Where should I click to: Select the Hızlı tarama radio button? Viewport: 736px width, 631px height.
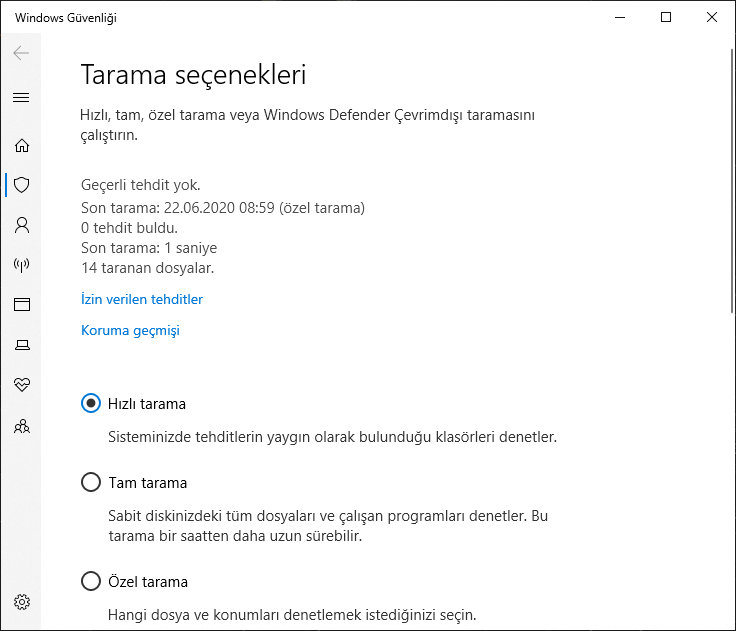91,404
